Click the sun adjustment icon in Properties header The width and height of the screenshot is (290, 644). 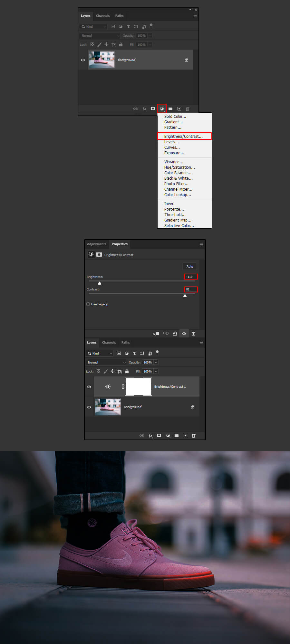tap(91, 254)
